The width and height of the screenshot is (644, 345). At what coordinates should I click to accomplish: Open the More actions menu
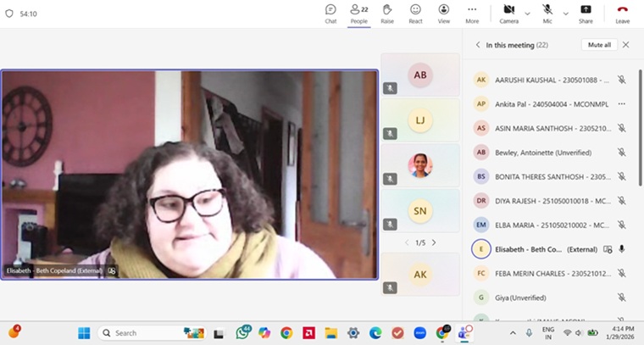click(472, 13)
